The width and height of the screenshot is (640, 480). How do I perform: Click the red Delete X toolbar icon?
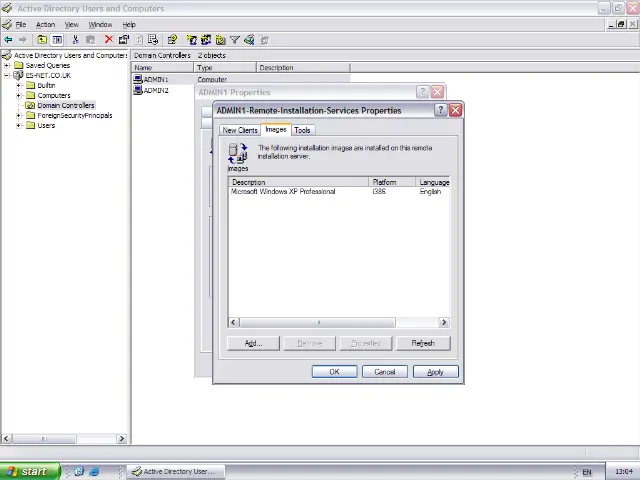point(108,40)
